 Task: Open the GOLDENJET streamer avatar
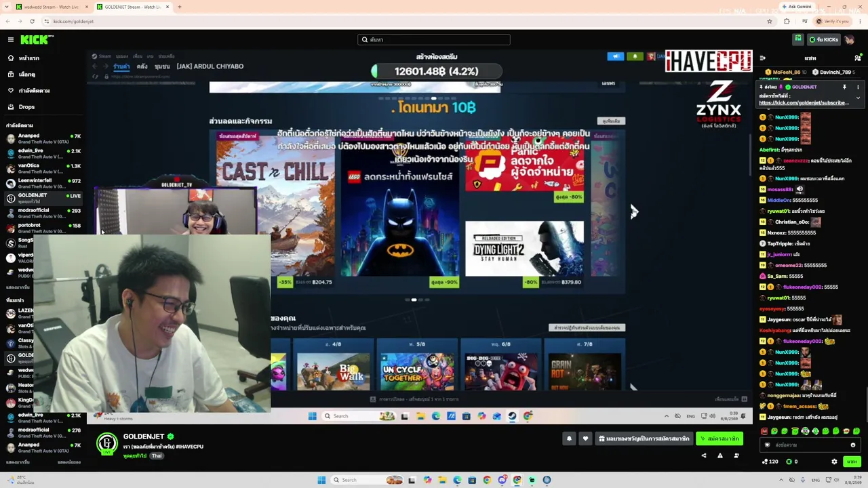[106, 444]
